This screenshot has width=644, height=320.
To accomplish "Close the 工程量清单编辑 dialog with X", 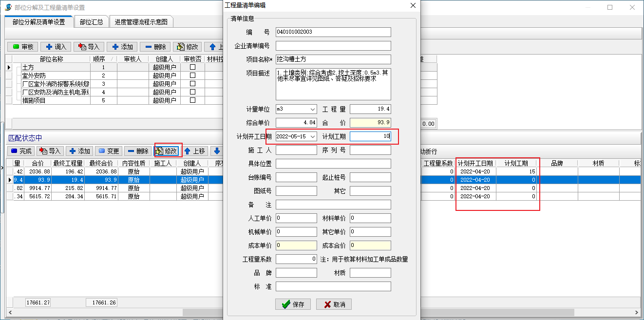I will [413, 5].
